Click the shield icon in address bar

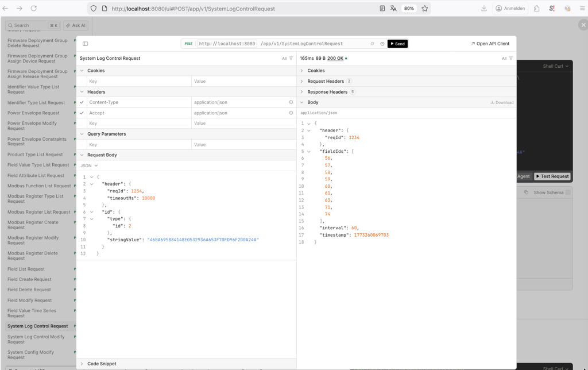point(94,8)
